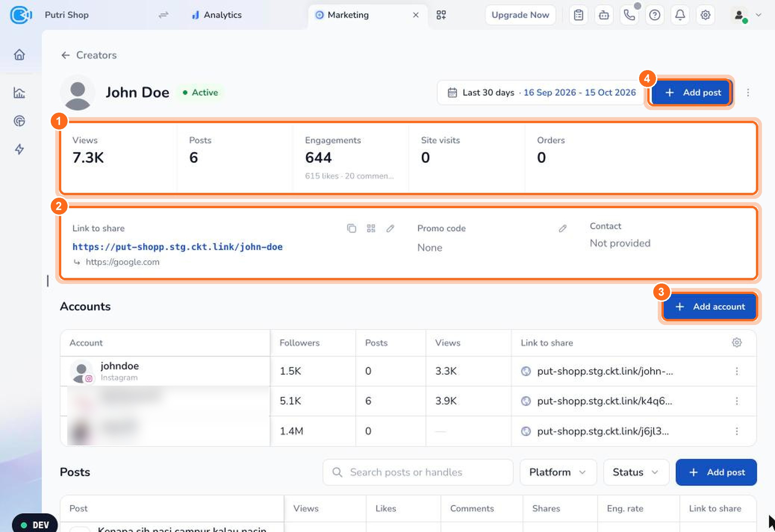This screenshot has height=532, width=775.
Task: Open the lightning bolt automation icon
Action: click(x=19, y=149)
